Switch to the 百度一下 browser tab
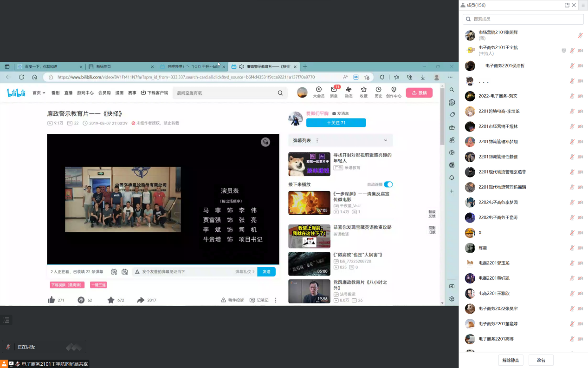Screen dimensions: 588x368 pos(49,66)
